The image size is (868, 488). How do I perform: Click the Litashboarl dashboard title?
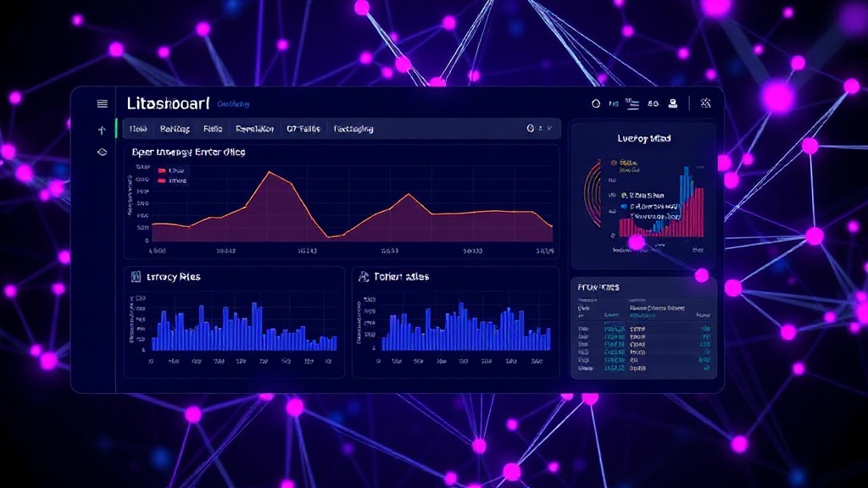click(169, 103)
